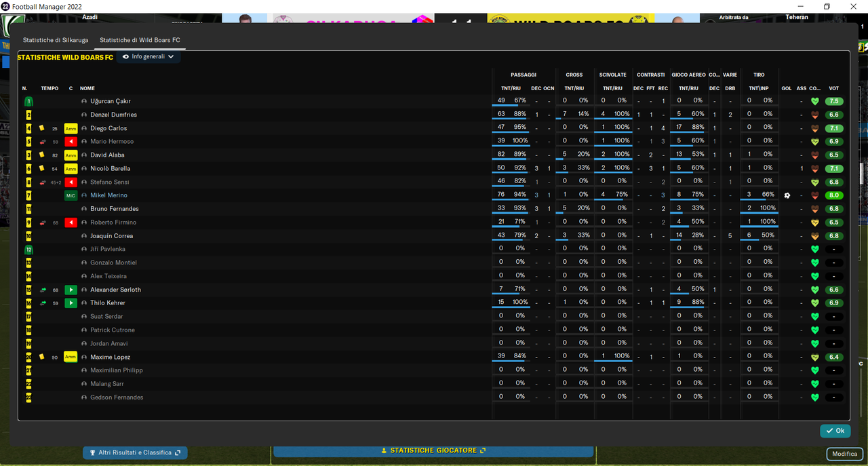Click Uğurcan Çakır 7.5 rating

coord(834,101)
